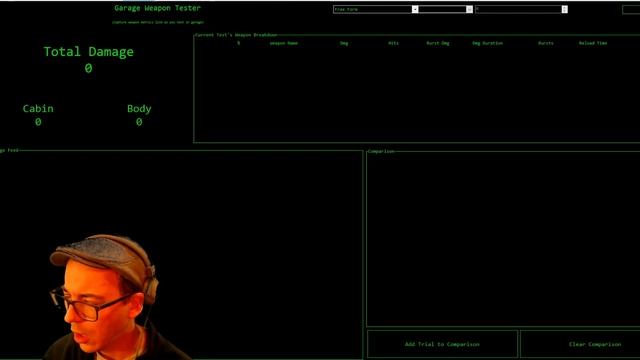
Task: Open the Free Form mode dropdown
Action: coord(376,9)
